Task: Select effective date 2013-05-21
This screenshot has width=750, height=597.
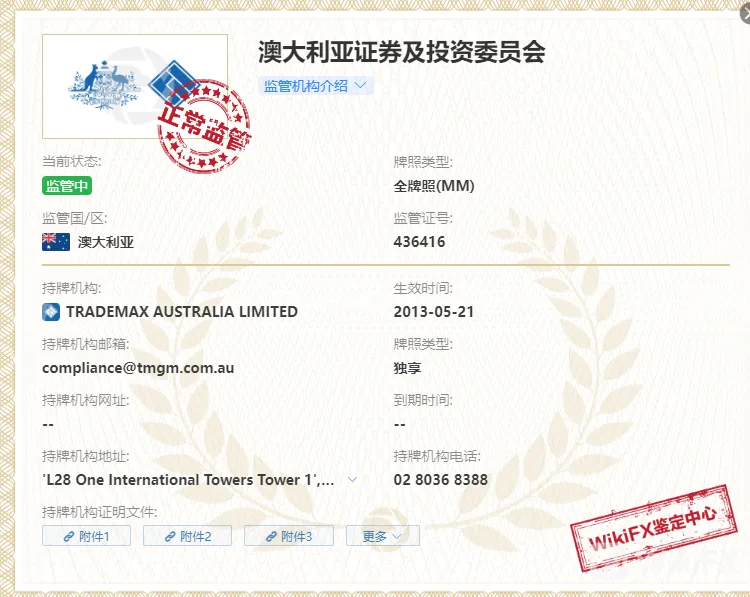Action: 433,312
